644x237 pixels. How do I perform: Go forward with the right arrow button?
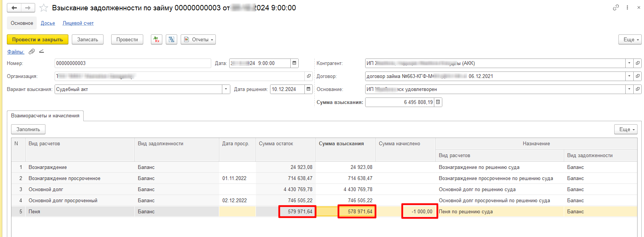pyautogui.click(x=28, y=8)
